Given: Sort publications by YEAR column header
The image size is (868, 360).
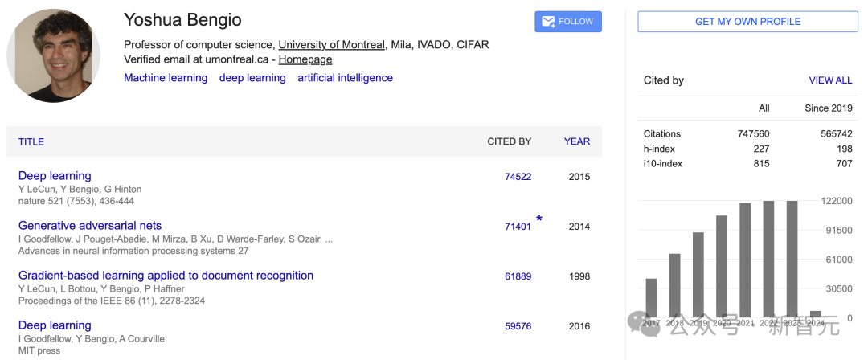Looking at the screenshot, I should [x=577, y=141].
